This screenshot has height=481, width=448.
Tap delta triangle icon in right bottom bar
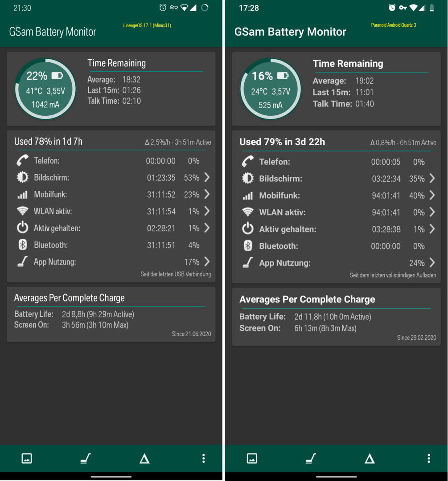[x=370, y=459]
